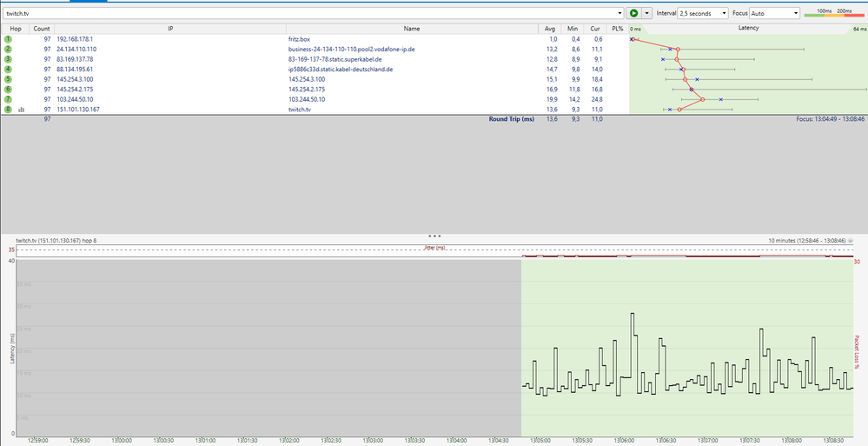Click the hop 1 green number icon
868x446 pixels.
click(x=8, y=39)
